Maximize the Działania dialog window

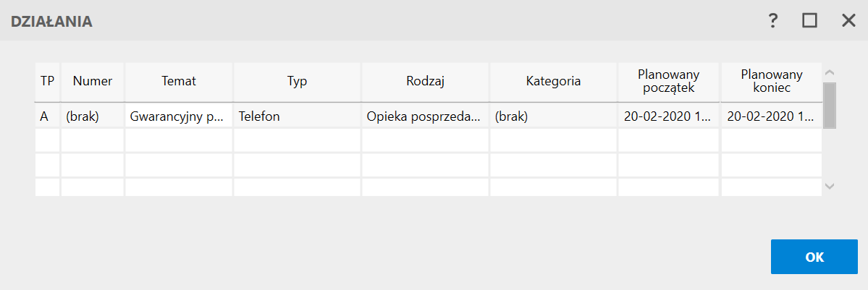(809, 21)
